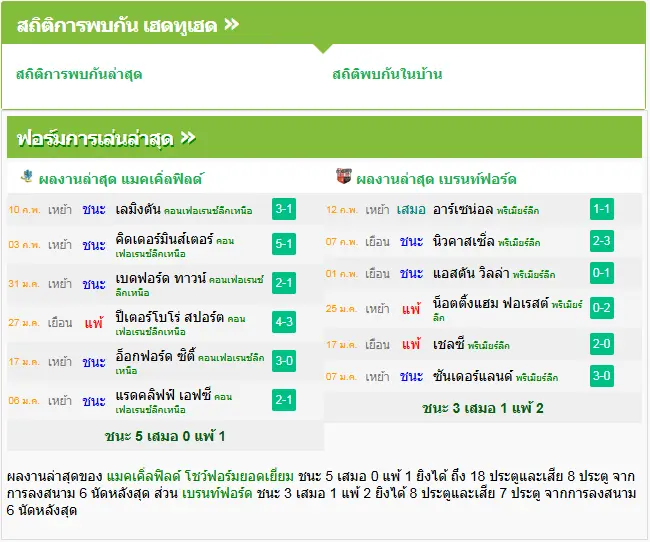Click the 0-1 score for แอสตัน วิลล่า
650x542 pixels.
click(602, 273)
